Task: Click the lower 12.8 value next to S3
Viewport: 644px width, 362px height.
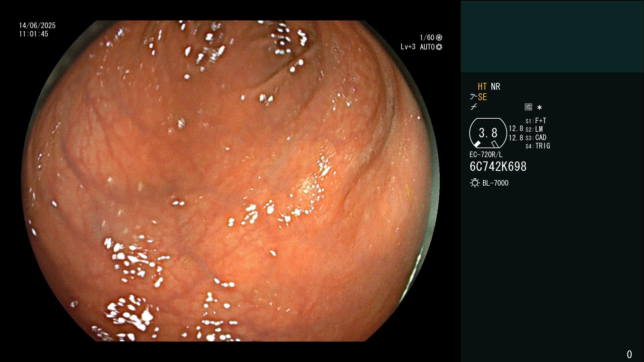Action: pos(516,138)
